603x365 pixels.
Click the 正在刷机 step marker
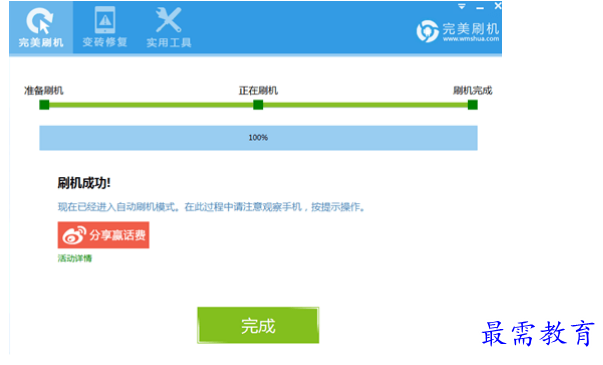(258, 105)
